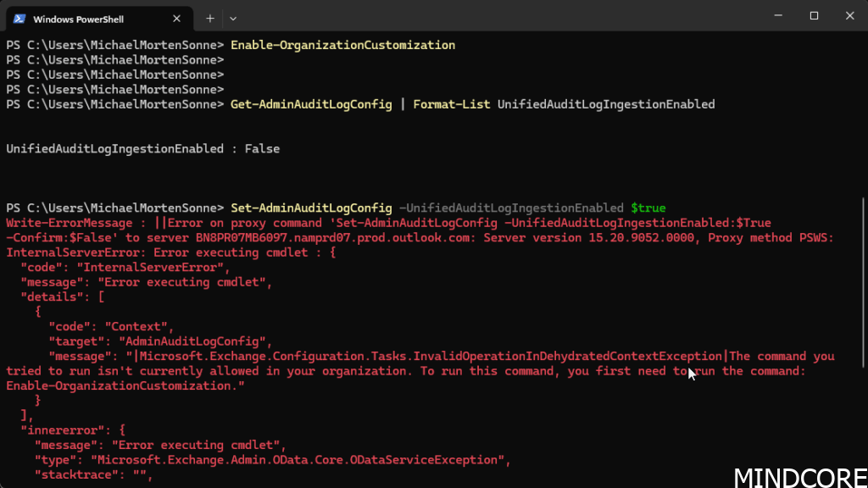Image resolution: width=868 pixels, height=488 pixels.
Task: Click the Enable-OrganizationCustomization command on the first line
Action: pos(342,45)
